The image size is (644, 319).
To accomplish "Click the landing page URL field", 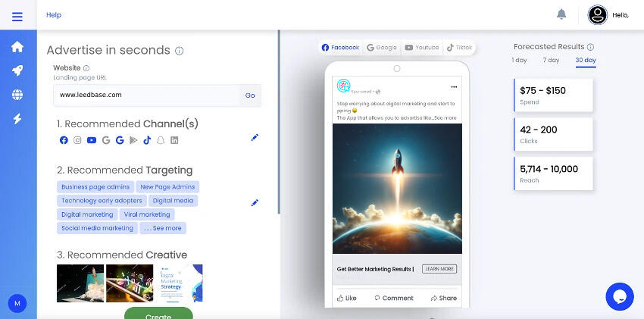I will click(x=145, y=95).
